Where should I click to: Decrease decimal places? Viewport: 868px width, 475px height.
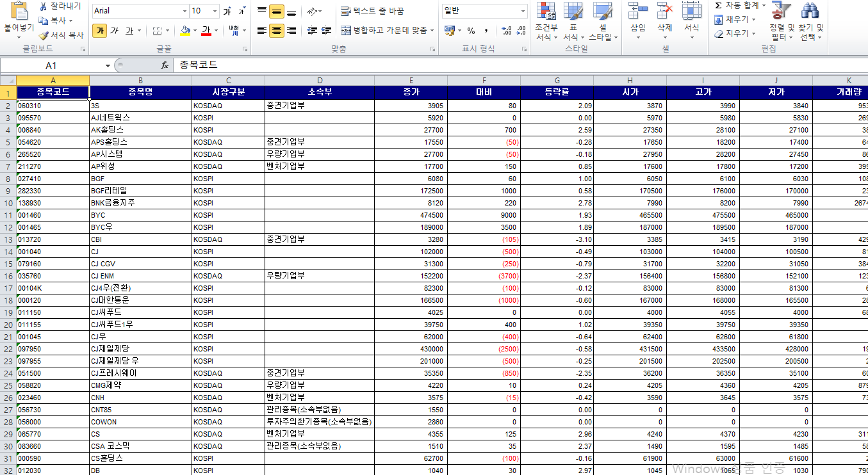(x=521, y=31)
